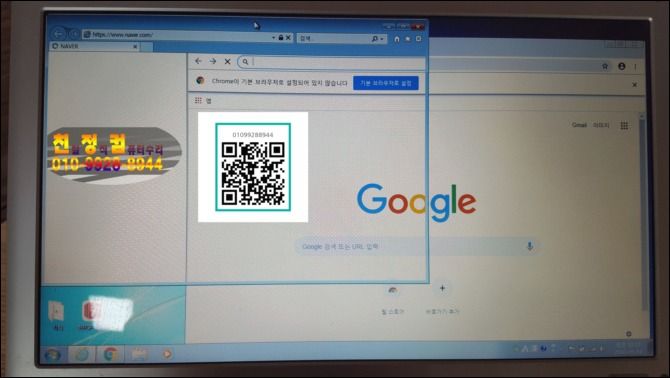The image size is (670, 378).
Task: Open the Internet Explorer home page icon
Action: click(x=397, y=39)
